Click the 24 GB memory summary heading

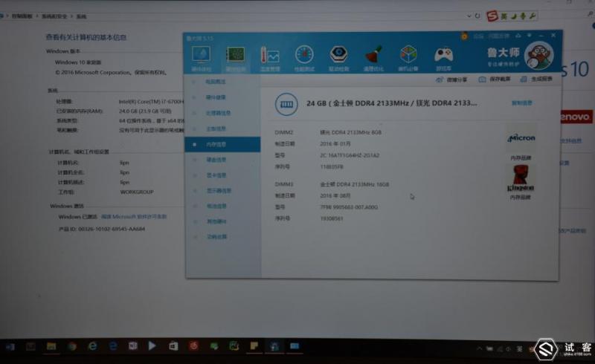[x=392, y=103]
